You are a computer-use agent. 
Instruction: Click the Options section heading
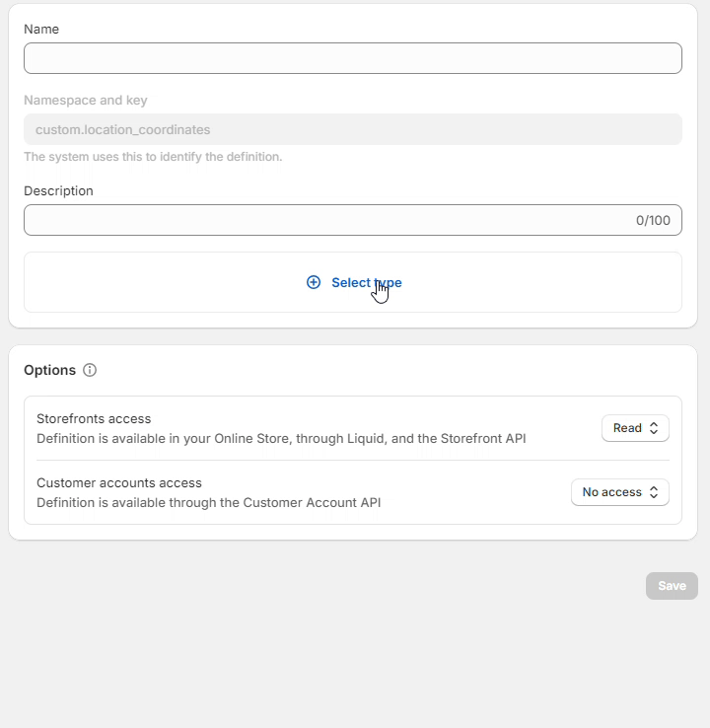pyautogui.click(x=49, y=370)
